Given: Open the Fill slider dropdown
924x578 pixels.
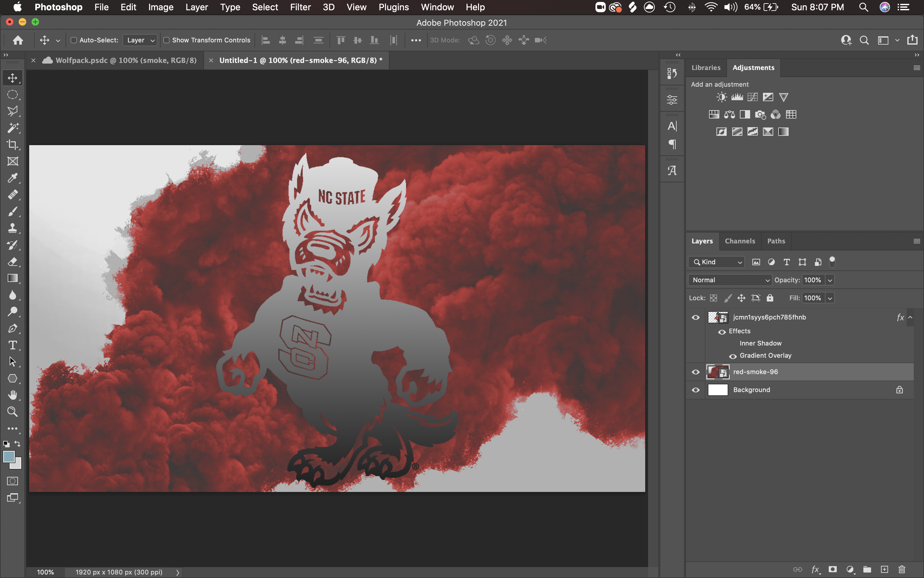Looking at the screenshot, I should click(x=830, y=298).
